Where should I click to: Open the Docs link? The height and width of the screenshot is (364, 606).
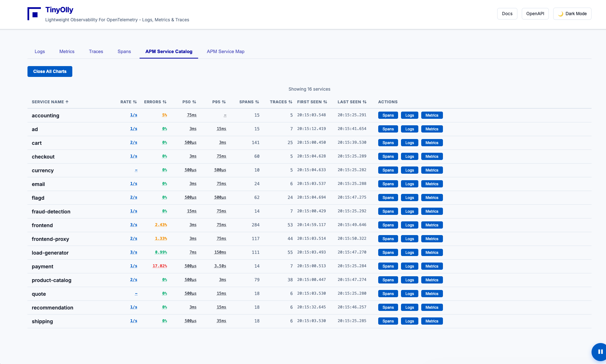[507, 14]
